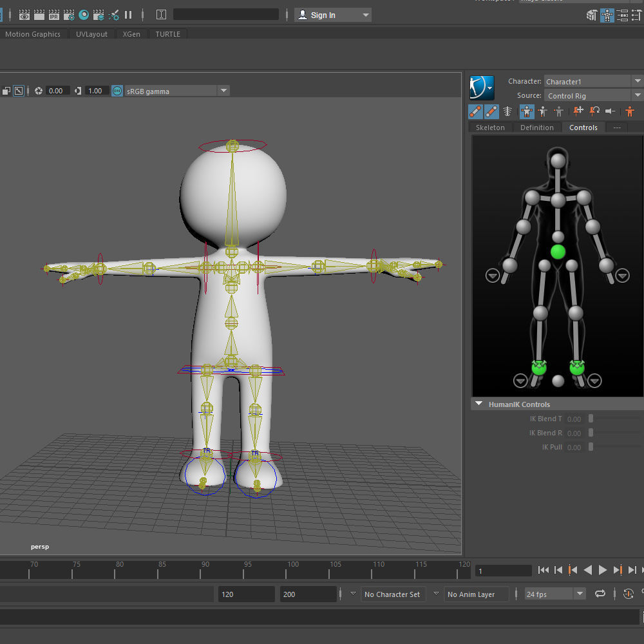Toggle Modeling Toolkit panel icon
Screen dimensions: 644x644
click(x=591, y=15)
